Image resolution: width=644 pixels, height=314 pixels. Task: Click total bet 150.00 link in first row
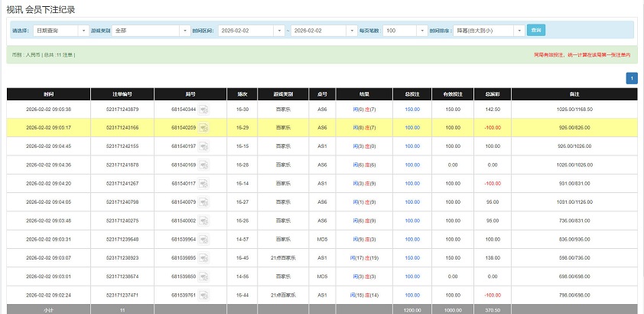(412, 110)
